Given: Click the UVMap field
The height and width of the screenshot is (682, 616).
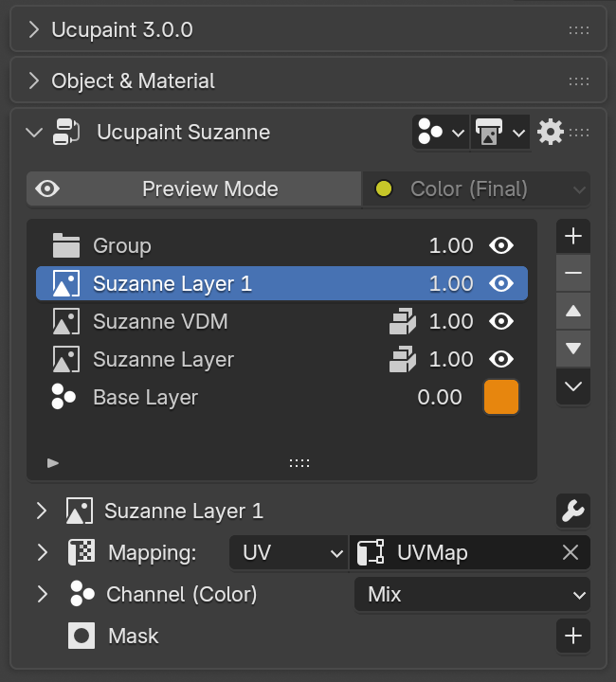Looking at the screenshot, I should pyautogui.click(x=470, y=553).
